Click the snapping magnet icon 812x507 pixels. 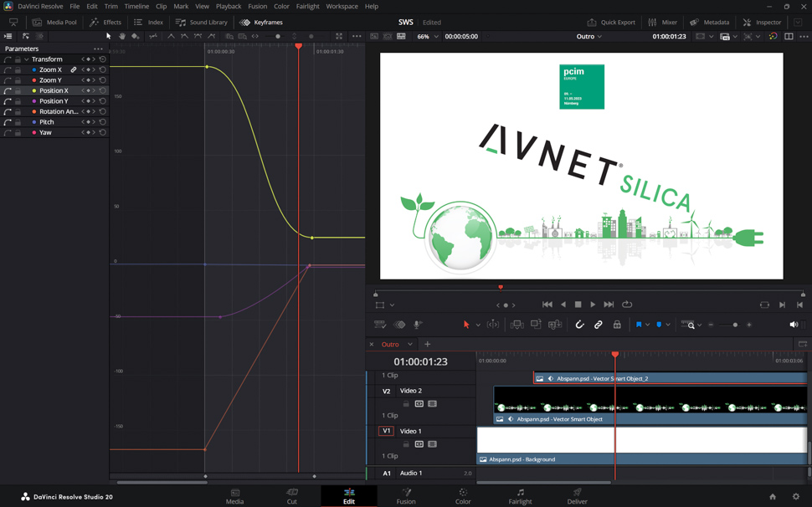pos(579,325)
